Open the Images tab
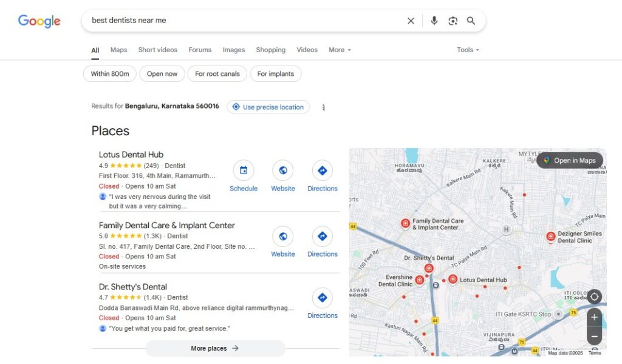 [x=234, y=50]
